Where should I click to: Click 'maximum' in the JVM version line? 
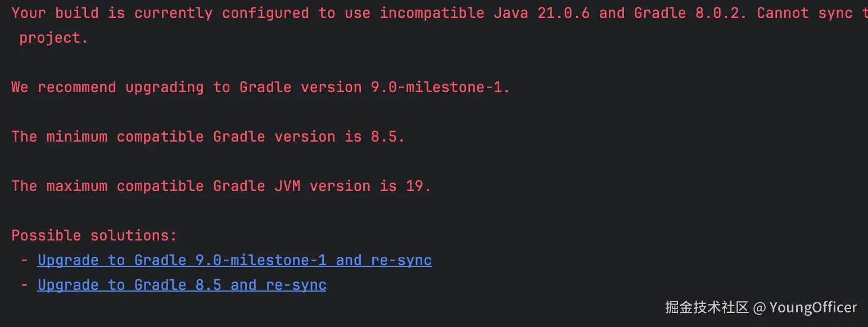coord(76,186)
